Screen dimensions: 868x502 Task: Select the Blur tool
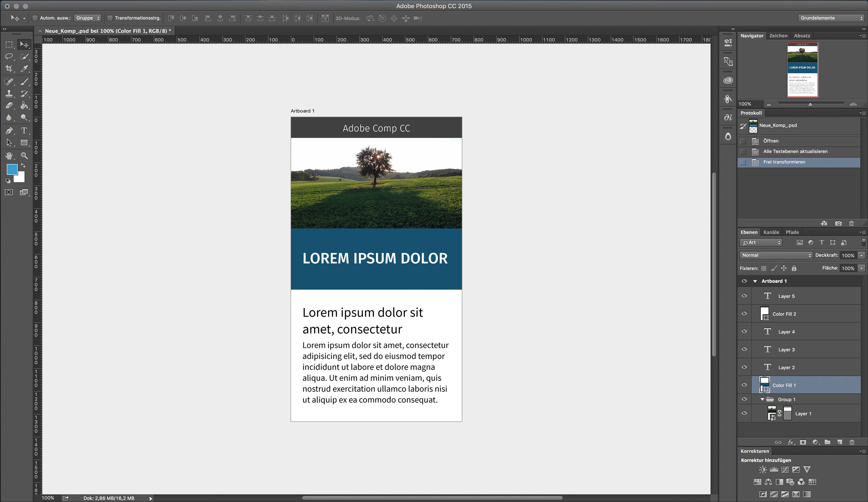[9, 117]
